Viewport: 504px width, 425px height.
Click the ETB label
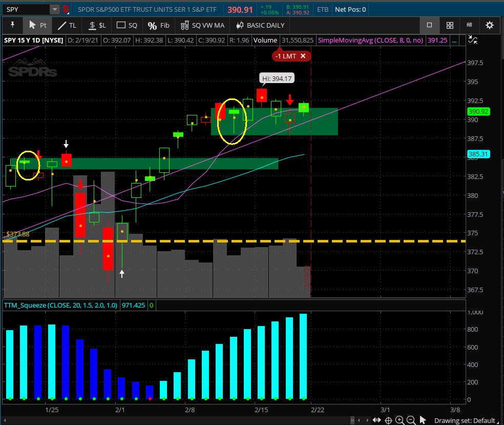pyautogui.click(x=323, y=10)
